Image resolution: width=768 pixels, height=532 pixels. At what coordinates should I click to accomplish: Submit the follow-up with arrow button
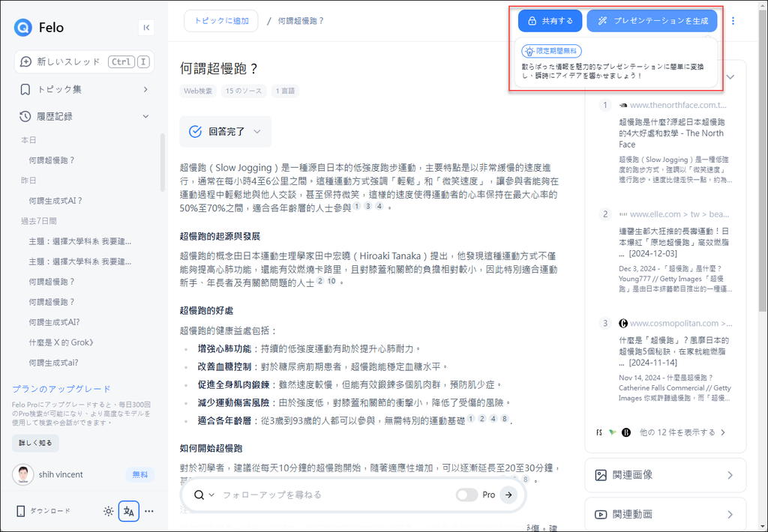coord(509,495)
